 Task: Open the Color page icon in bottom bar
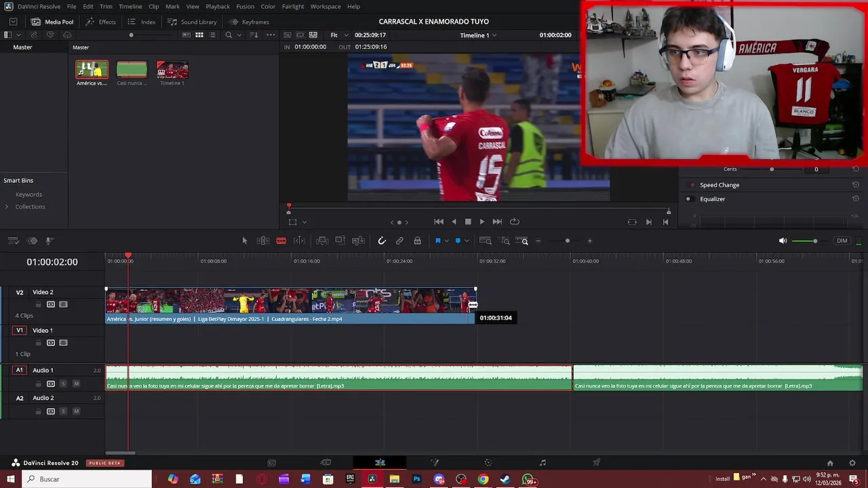(x=488, y=463)
